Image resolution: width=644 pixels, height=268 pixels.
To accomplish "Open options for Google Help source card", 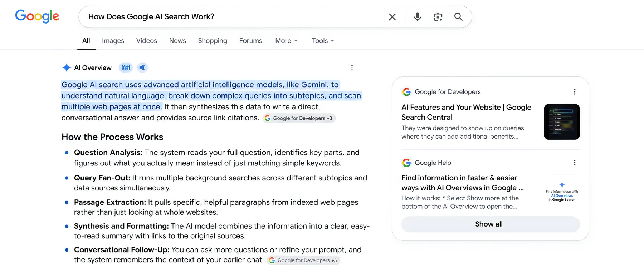I will [x=575, y=163].
